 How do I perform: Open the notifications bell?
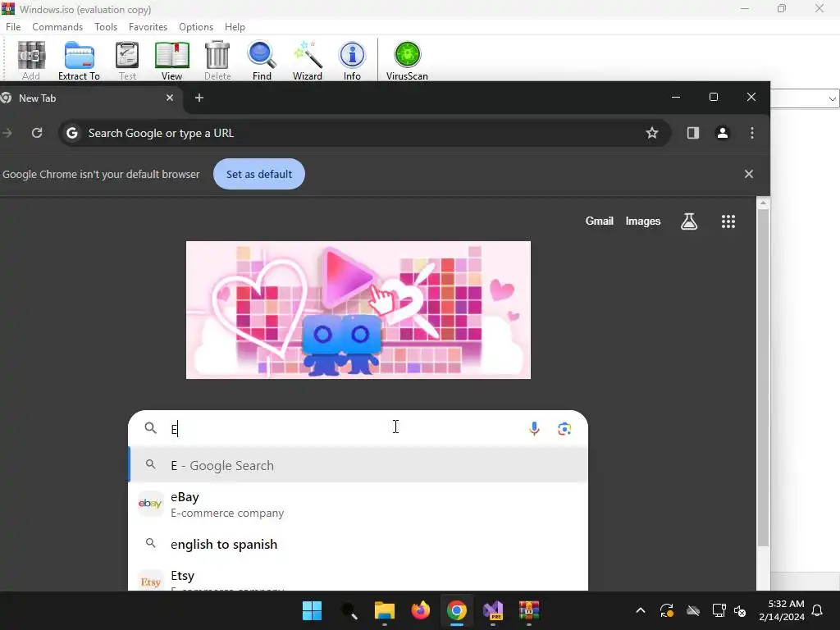coord(818,610)
